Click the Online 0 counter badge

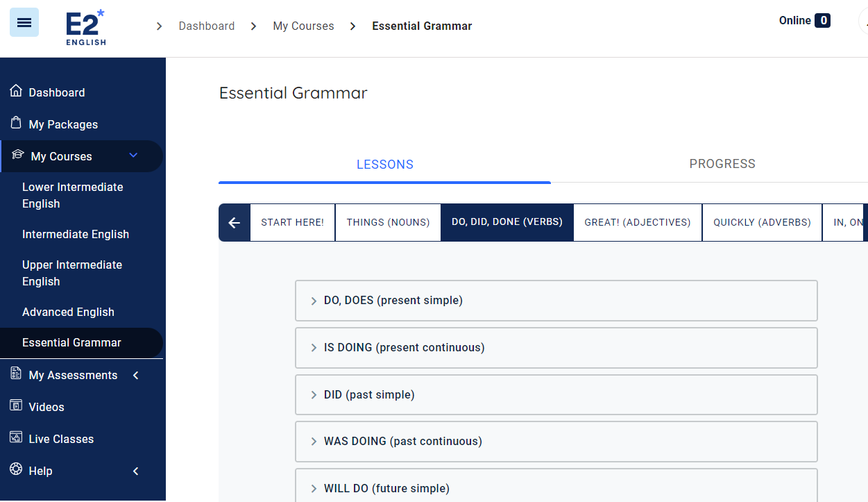click(x=804, y=20)
